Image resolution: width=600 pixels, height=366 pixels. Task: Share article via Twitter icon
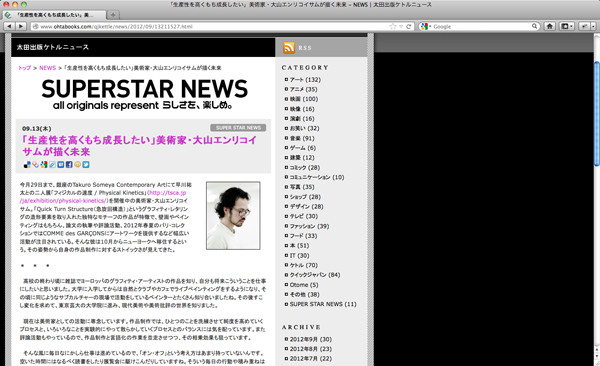(86, 165)
